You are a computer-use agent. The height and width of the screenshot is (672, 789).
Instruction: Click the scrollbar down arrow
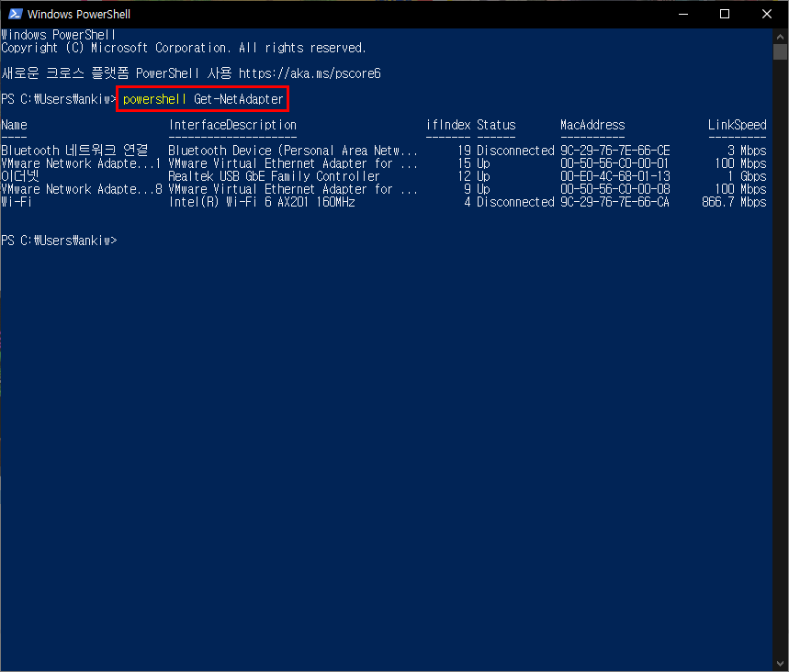(780, 664)
